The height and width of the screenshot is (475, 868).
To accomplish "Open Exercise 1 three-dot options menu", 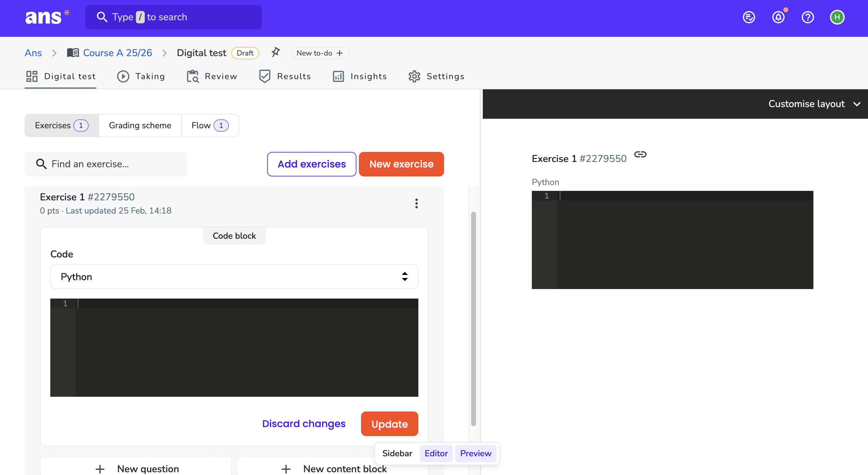I will pos(417,203).
